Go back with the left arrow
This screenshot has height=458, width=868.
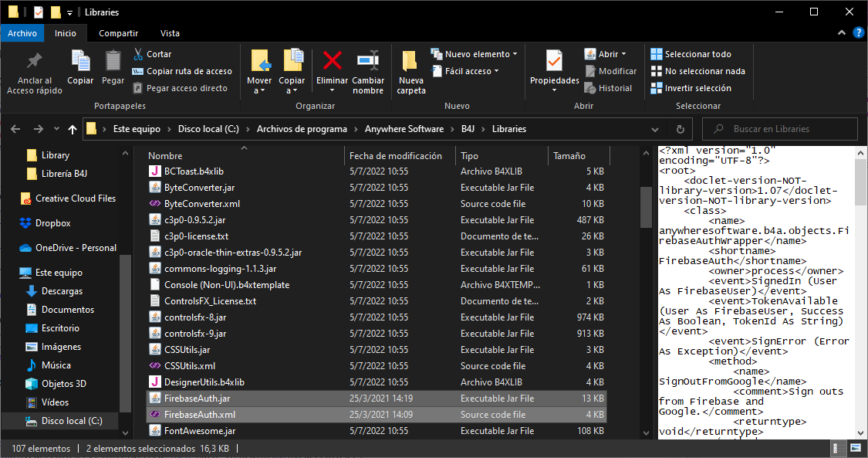point(15,129)
